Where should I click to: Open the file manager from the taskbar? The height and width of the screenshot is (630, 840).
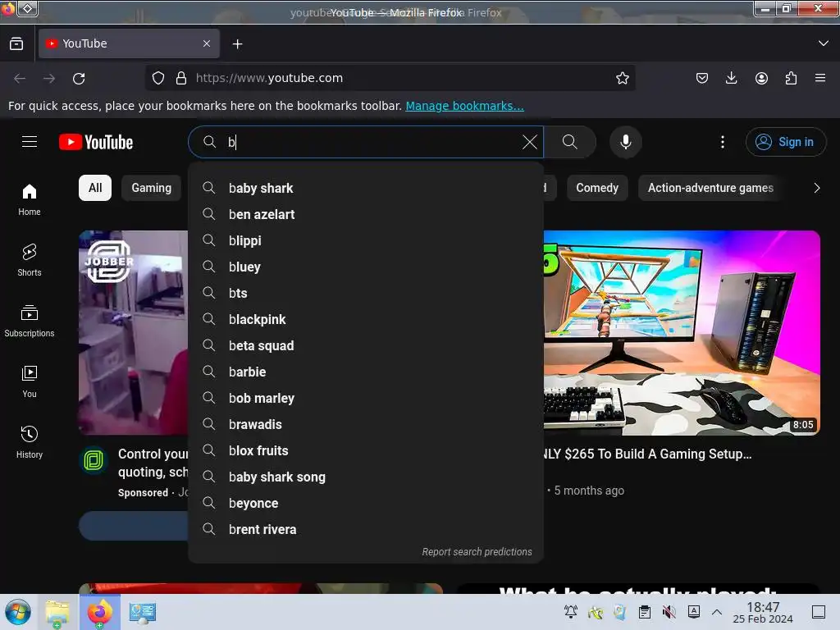tap(58, 612)
